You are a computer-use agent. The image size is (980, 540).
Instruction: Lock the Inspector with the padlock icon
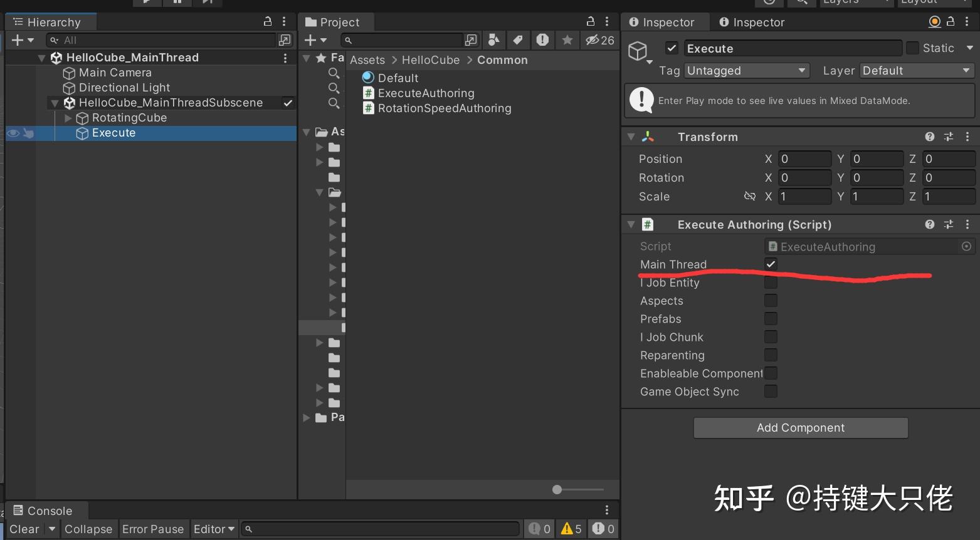coord(951,21)
